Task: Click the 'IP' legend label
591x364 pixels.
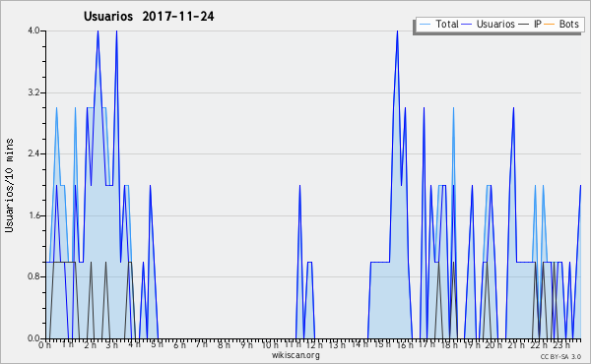Action: 538,24
